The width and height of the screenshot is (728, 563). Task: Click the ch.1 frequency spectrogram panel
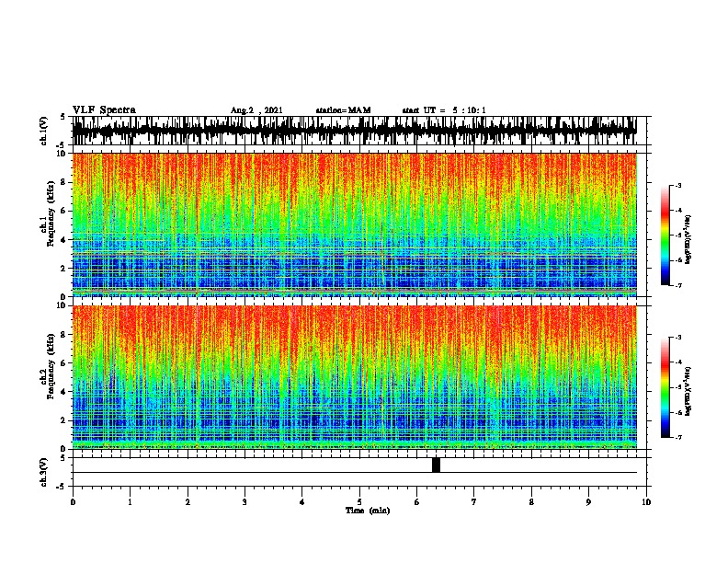354,224
